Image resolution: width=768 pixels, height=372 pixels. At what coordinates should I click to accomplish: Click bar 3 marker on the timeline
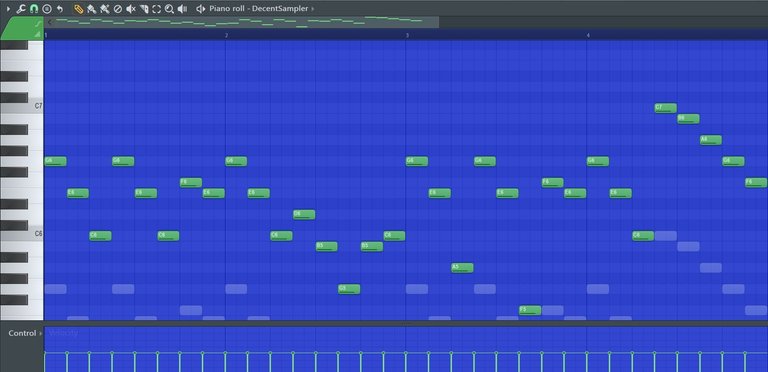[x=408, y=35]
